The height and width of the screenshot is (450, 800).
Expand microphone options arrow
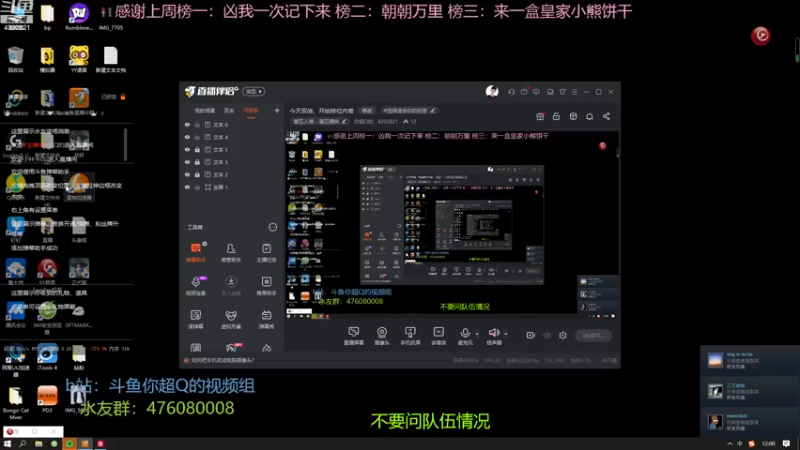(477, 334)
